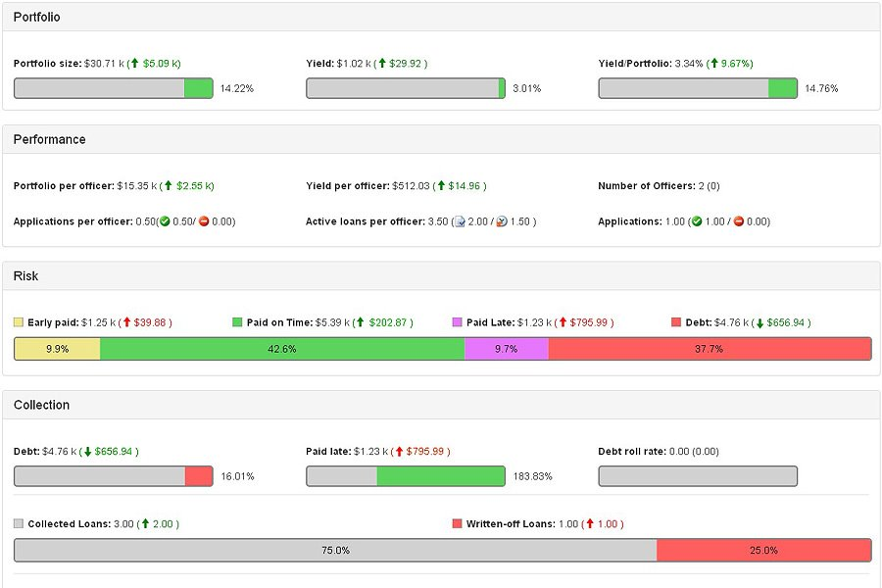This screenshot has width=882, height=588.
Task: Click red up arrow beside Written-off Loans
Action: point(589,524)
